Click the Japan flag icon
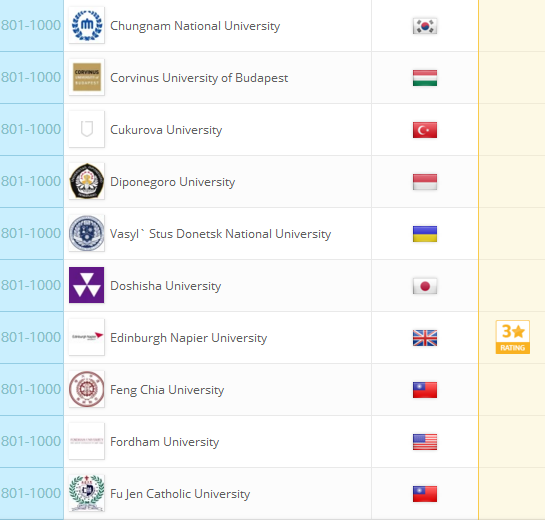The image size is (545, 520). [x=425, y=286]
